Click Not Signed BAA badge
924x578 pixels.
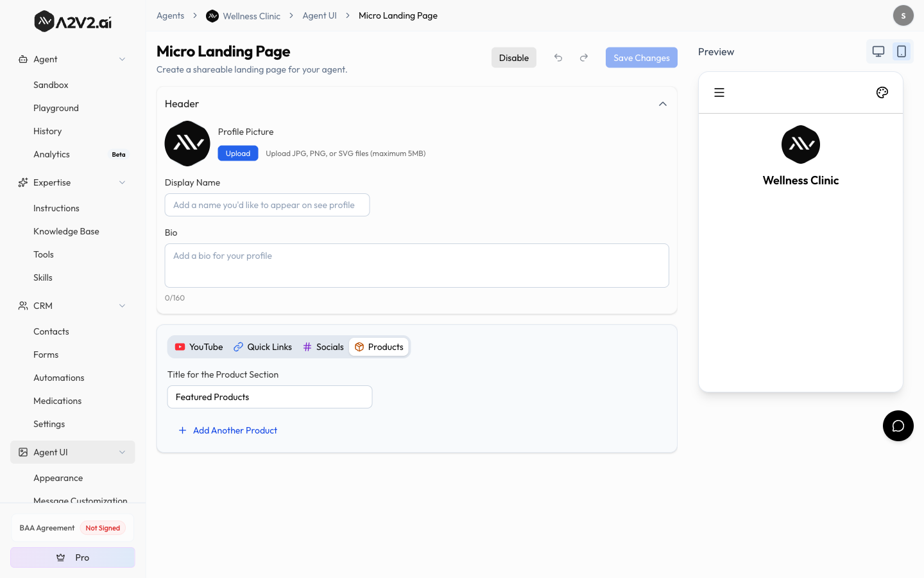[x=103, y=528]
